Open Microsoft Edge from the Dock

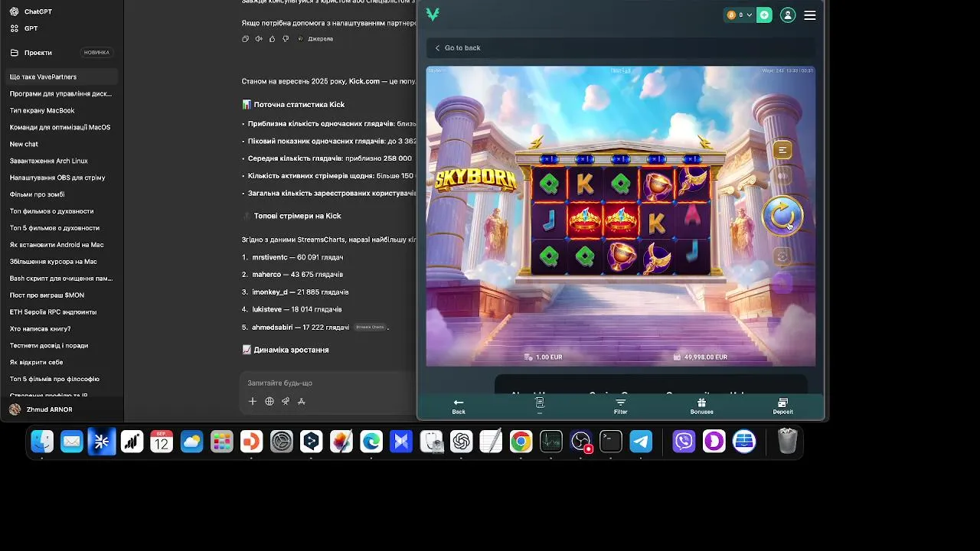tap(371, 442)
